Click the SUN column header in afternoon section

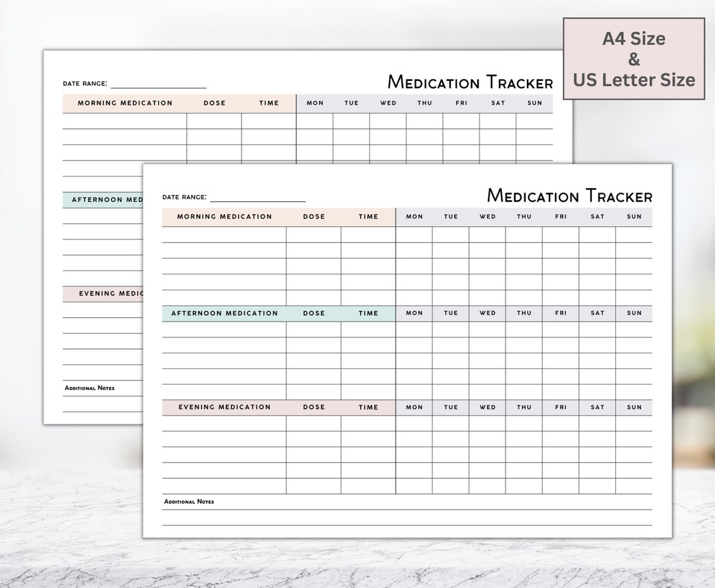pos(634,313)
